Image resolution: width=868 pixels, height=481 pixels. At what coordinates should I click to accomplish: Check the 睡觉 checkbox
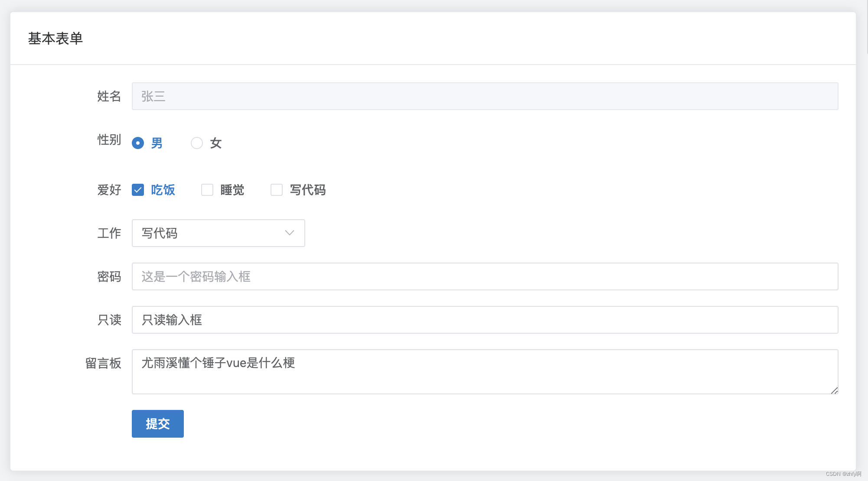click(x=207, y=190)
